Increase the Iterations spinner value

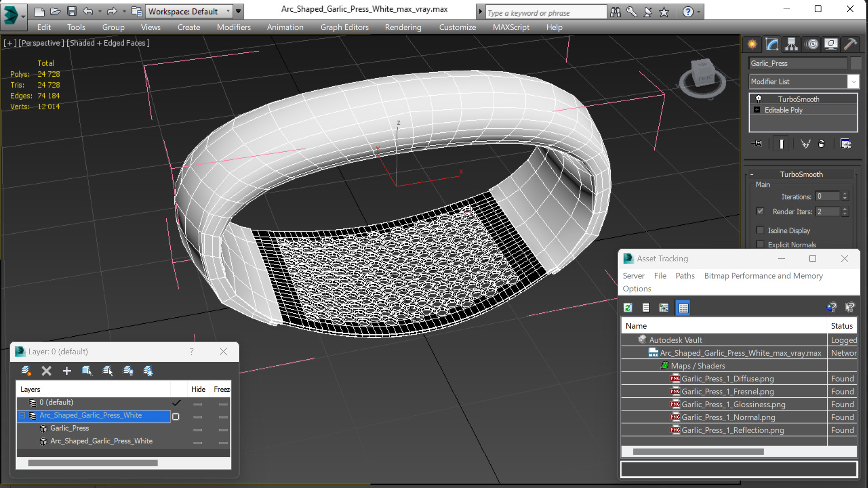click(x=845, y=194)
